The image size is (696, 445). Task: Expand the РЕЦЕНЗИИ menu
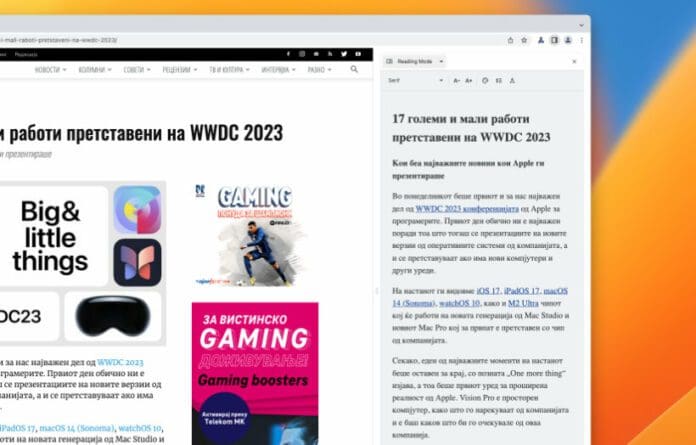click(x=180, y=70)
